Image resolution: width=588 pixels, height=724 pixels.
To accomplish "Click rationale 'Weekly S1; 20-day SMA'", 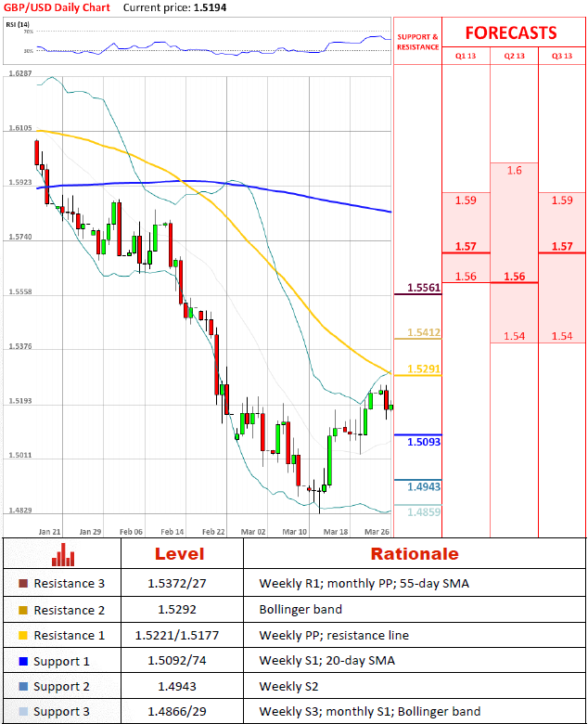I will [327, 661].
